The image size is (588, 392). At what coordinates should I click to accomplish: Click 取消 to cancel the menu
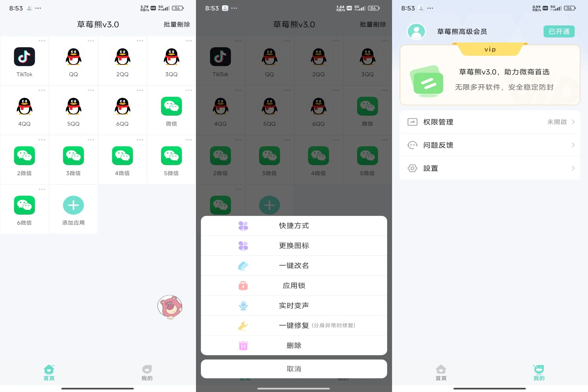294,368
